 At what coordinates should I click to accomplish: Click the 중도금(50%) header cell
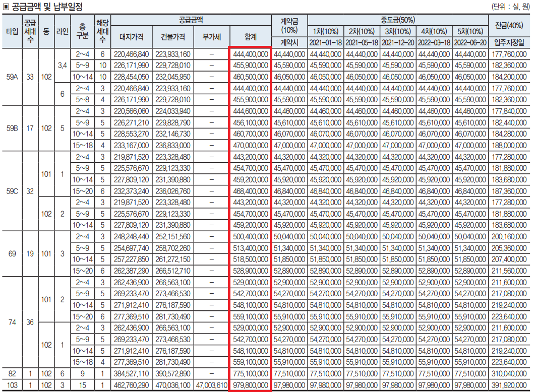(398, 20)
